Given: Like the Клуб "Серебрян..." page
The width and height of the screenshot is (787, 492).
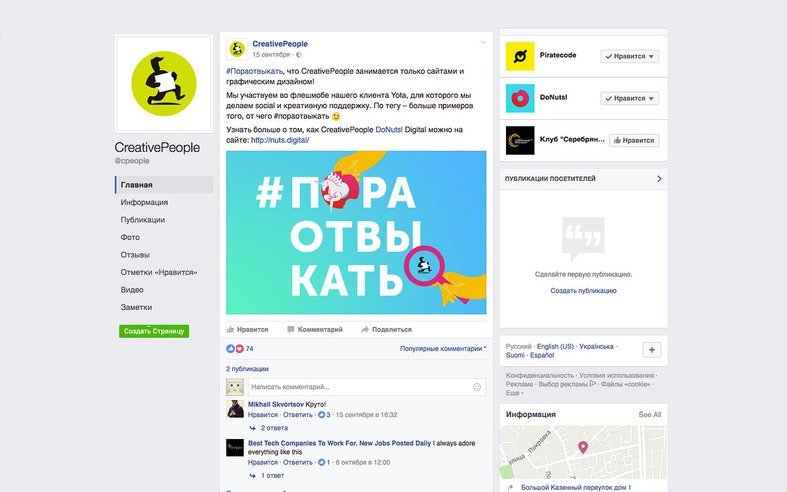Looking at the screenshot, I should tap(634, 141).
